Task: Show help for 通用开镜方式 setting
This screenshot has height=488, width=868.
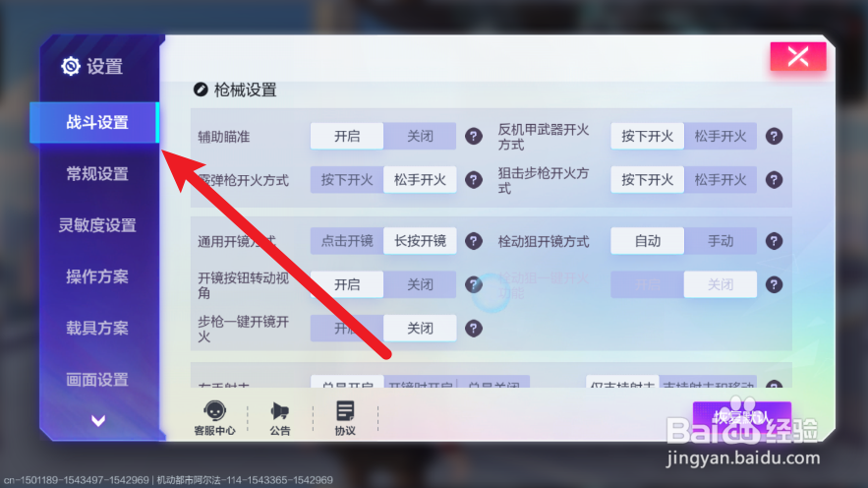Action: pos(473,241)
